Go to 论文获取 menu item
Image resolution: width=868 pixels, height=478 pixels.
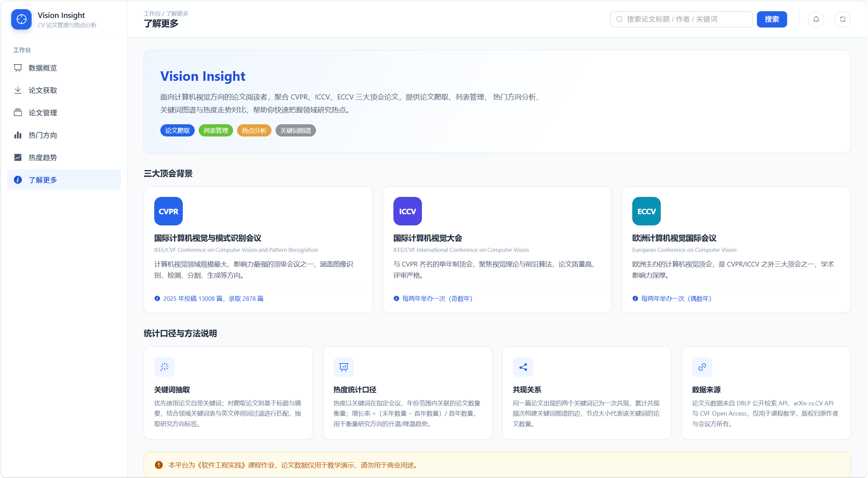coord(64,90)
